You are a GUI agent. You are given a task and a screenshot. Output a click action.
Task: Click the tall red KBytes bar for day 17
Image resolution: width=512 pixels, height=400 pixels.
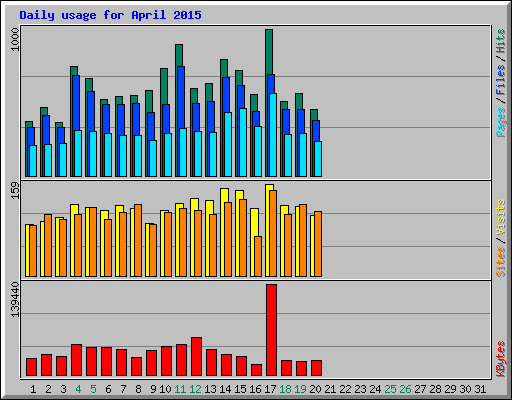(271, 330)
